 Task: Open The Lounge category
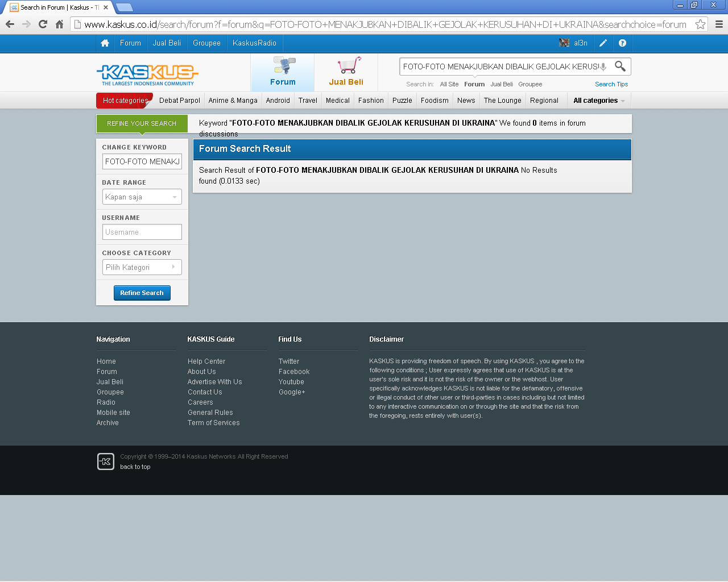click(503, 101)
